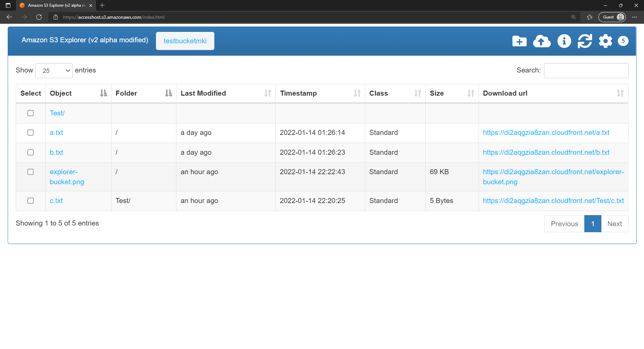Open the Guest profile button

click(x=612, y=17)
